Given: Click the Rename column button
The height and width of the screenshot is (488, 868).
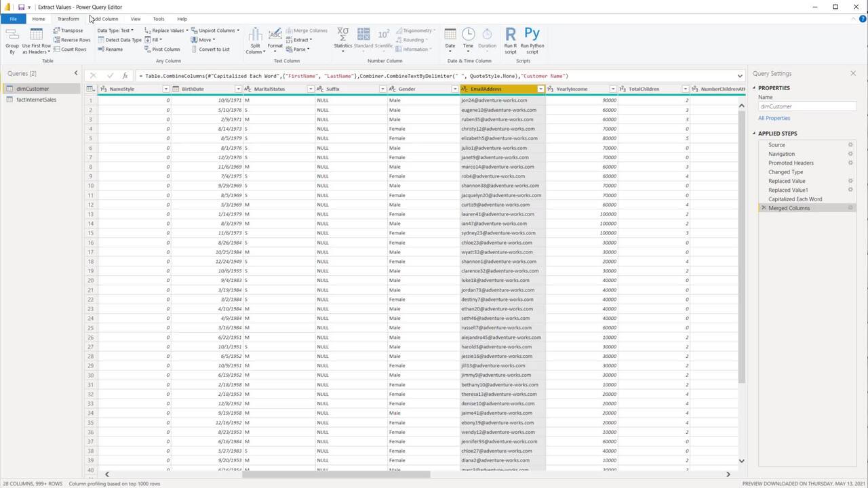Looking at the screenshot, I should click(x=110, y=49).
